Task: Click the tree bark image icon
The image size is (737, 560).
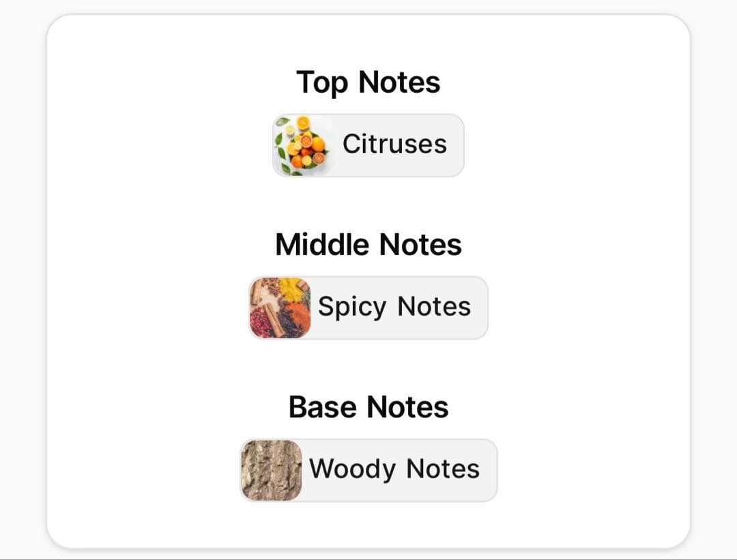Action: click(x=271, y=470)
